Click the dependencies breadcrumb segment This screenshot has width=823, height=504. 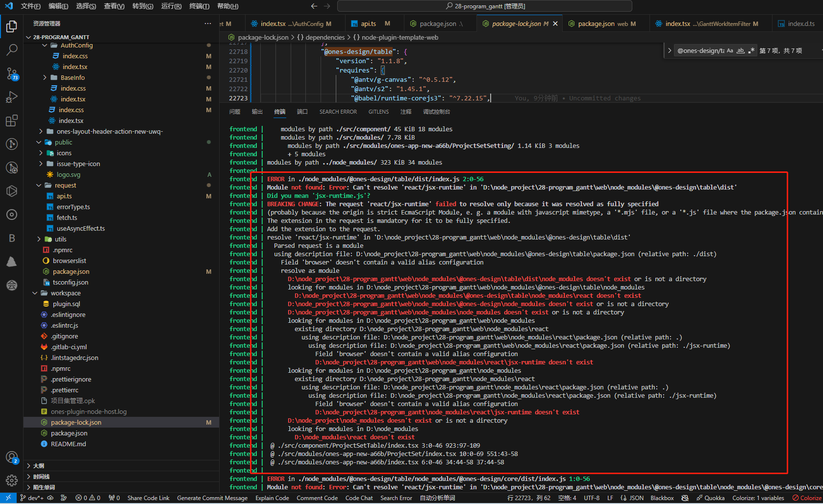[325, 37]
